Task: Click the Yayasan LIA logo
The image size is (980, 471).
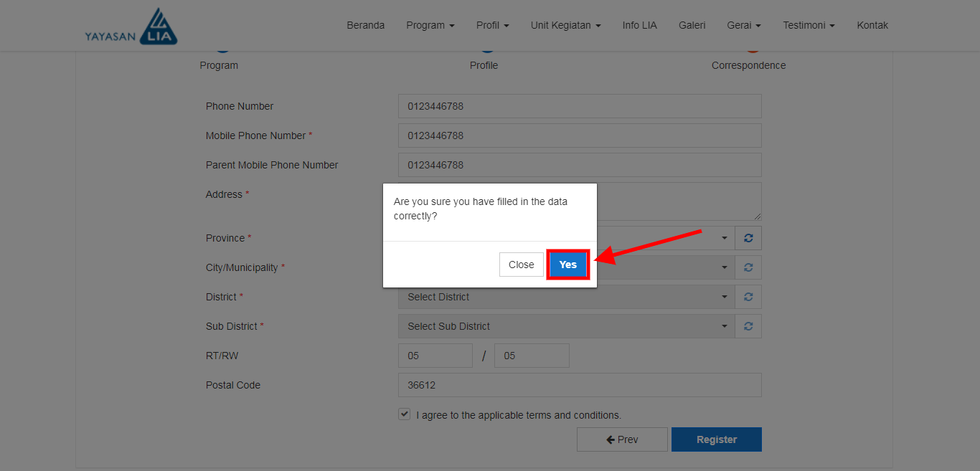Action: pyautogui.click(x=131, y=27)
